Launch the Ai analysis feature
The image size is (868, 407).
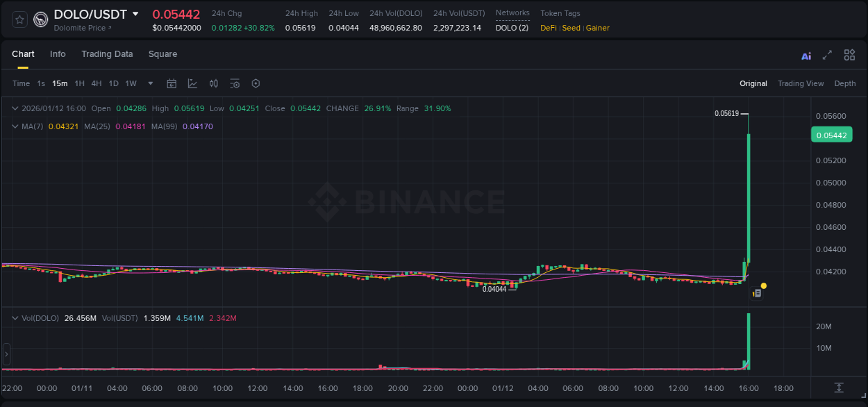pos(806,55)
